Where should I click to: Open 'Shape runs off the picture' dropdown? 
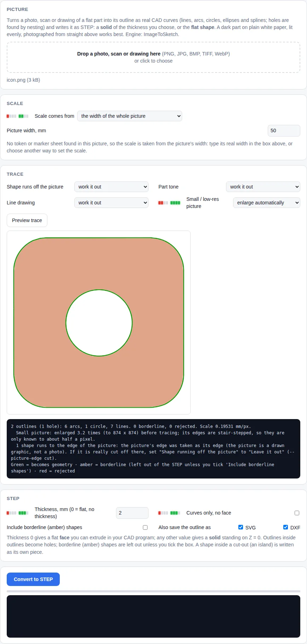[x=111, y=187]
